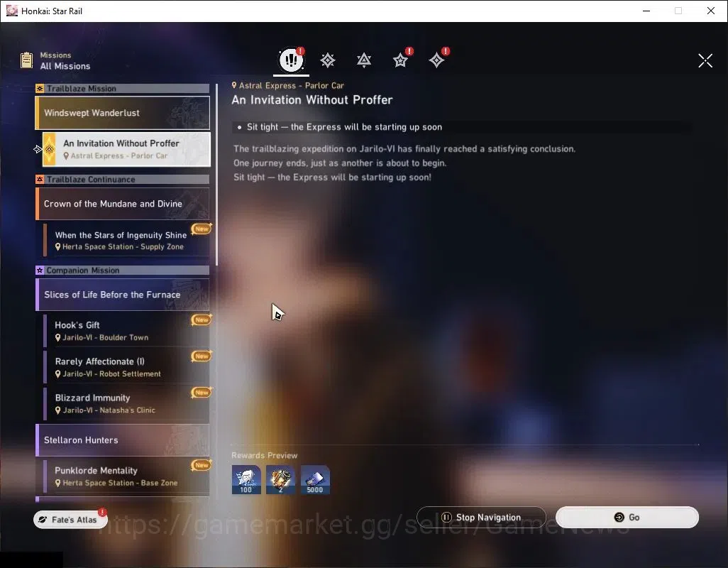Click 'Jarilo-VI - Boulder Town' location text
728x568 pixels.
[x=106, y=338]
